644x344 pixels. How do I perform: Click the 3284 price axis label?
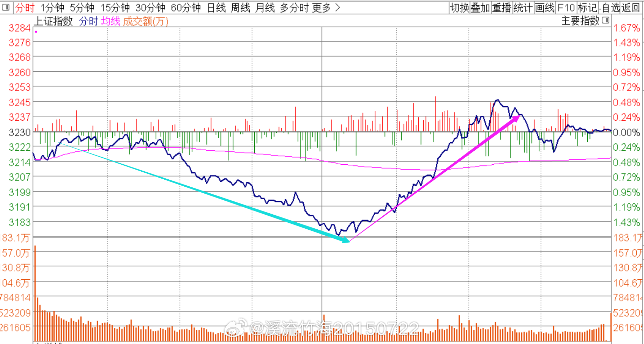click(x=20, y=28)
